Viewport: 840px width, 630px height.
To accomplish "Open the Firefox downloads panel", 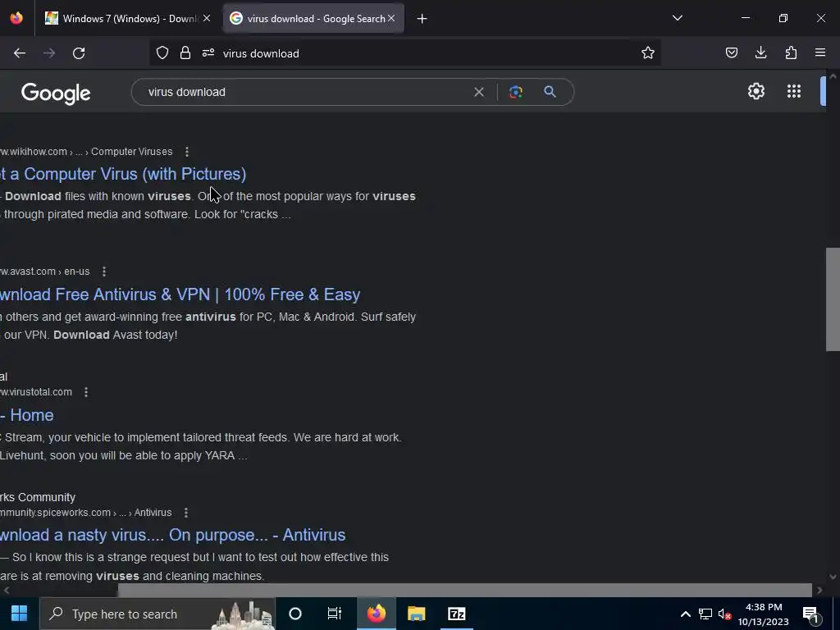I will click(760, 52).
